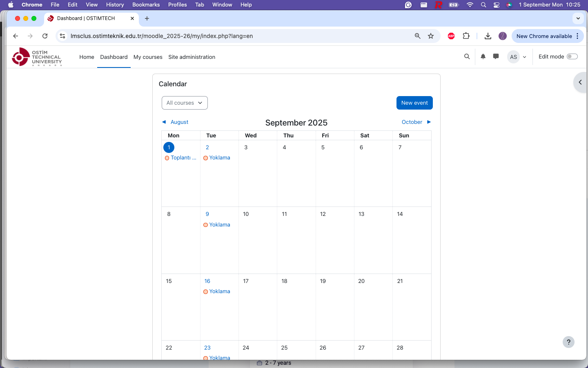Open the notifications bell
The height and width of the screenshot is (368, 588).
point(483,56)
